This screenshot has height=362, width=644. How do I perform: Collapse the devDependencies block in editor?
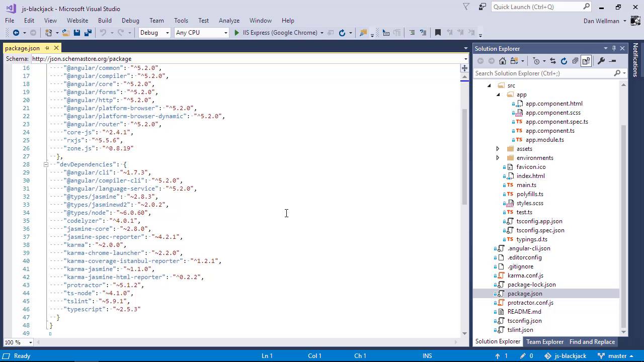click(x=46, y=164)
